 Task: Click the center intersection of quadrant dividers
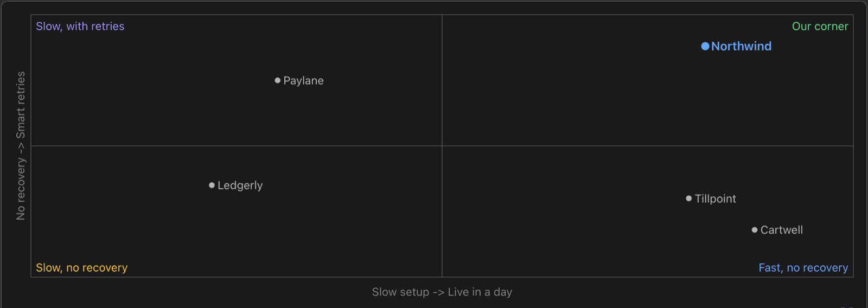point(442,146)
